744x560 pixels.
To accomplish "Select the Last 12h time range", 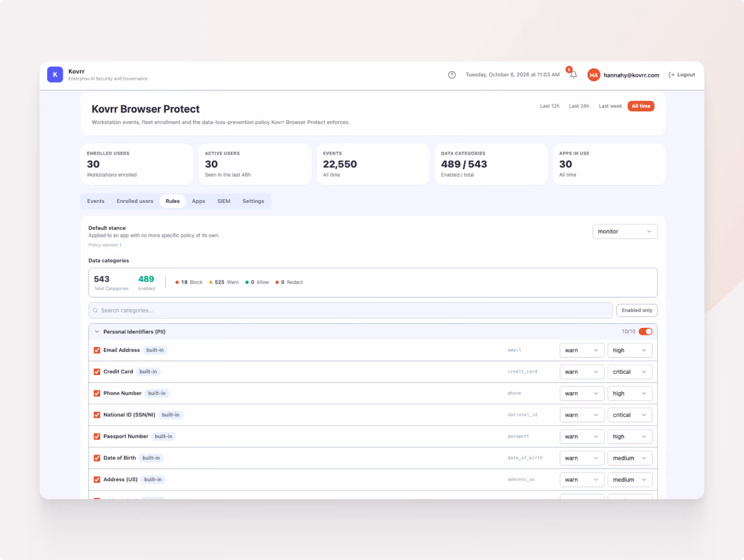I will [549, 106].
